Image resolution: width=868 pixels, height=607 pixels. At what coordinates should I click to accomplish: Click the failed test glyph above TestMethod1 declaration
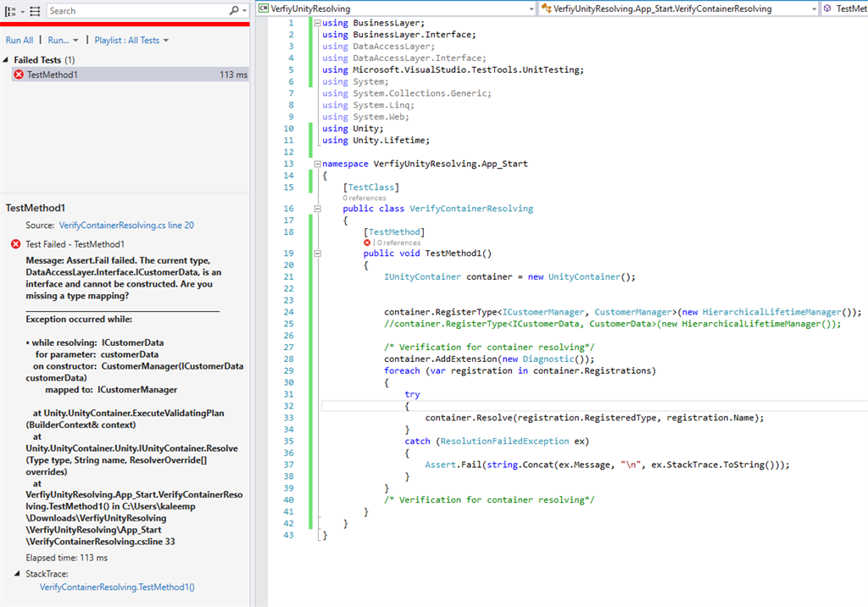367,242
